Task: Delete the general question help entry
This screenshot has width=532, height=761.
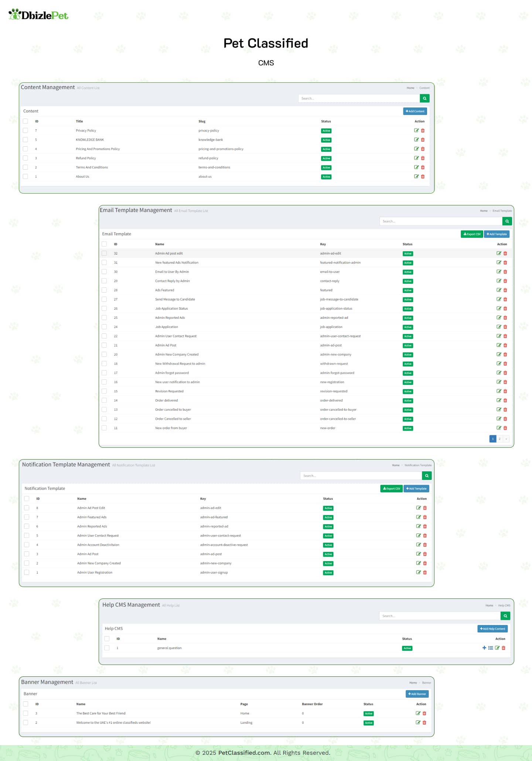Action: pyautogui.click(x=504, y=648)
